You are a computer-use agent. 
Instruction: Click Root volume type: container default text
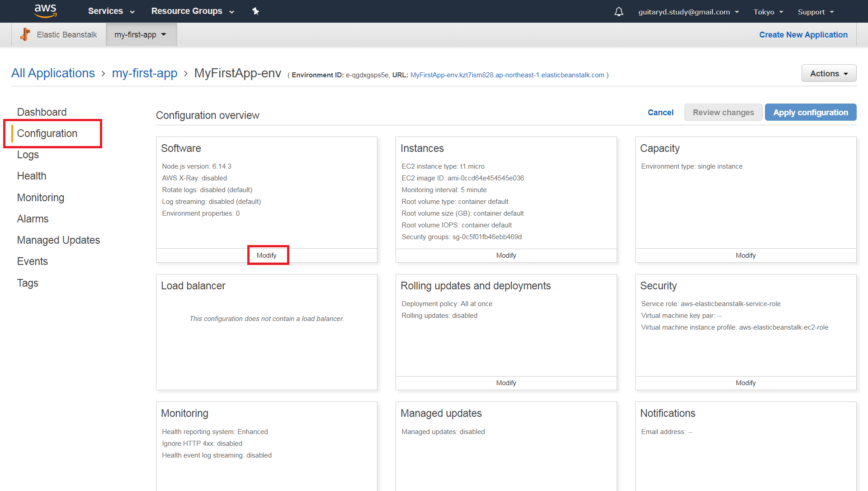(x=455, y=202)
